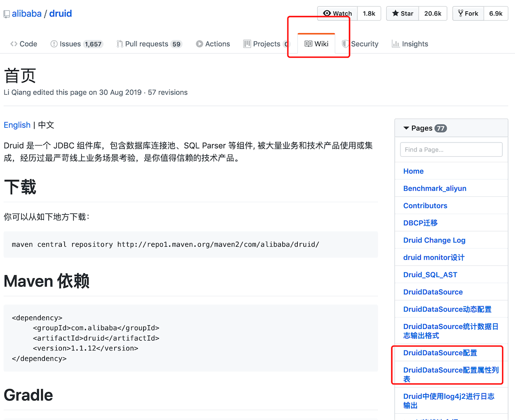515x420 pixels.
Task: Open the Insights tab
Action: tap(410, 44)
